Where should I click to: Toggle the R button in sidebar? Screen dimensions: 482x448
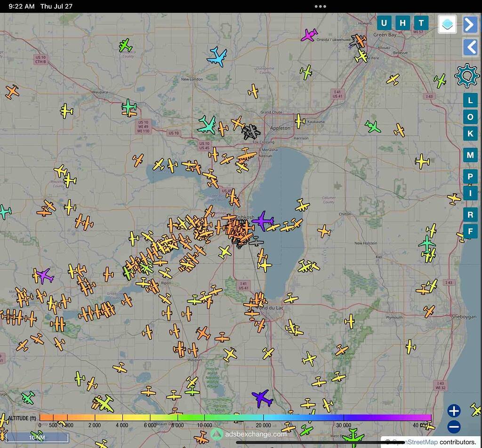coord(470,214)
